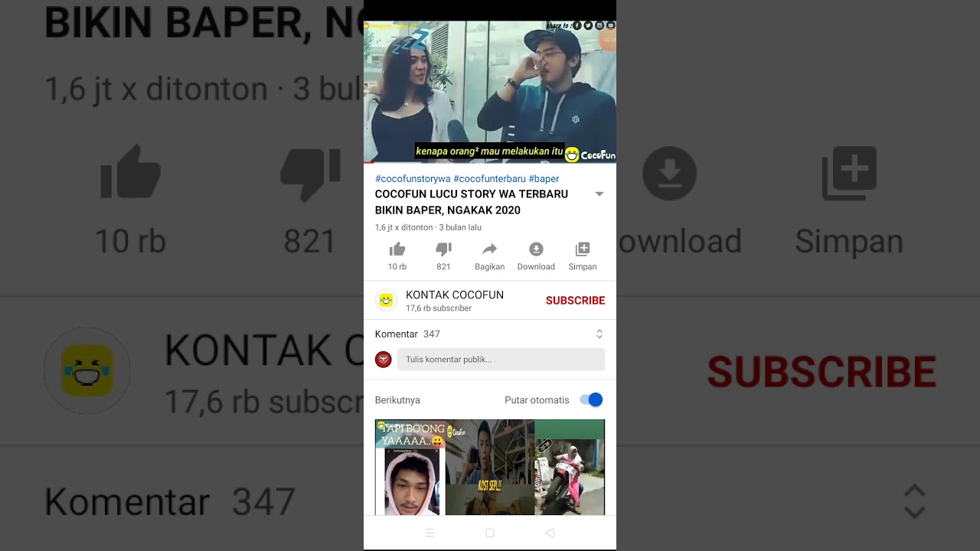Open the next video thumbnail under Berikutnya
This screenshot has height=551, width=980.
coord(490,467)
